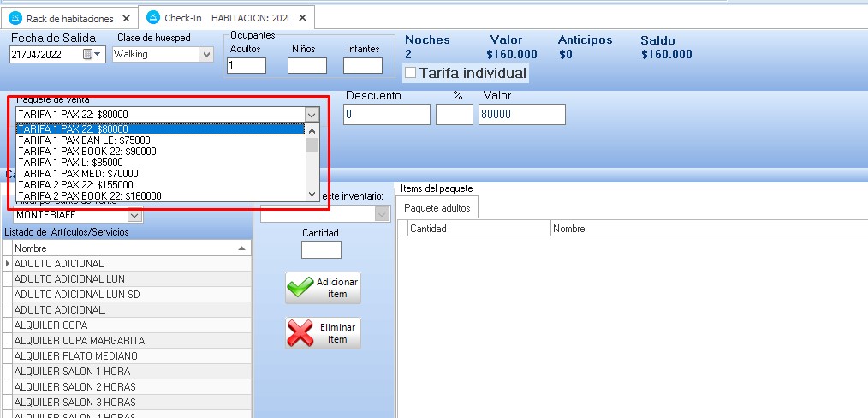Screen dimensions: 868x418
Task: Choose TARIFA 1 PAX BOOK 22: $90000 option
Action: 87,151
